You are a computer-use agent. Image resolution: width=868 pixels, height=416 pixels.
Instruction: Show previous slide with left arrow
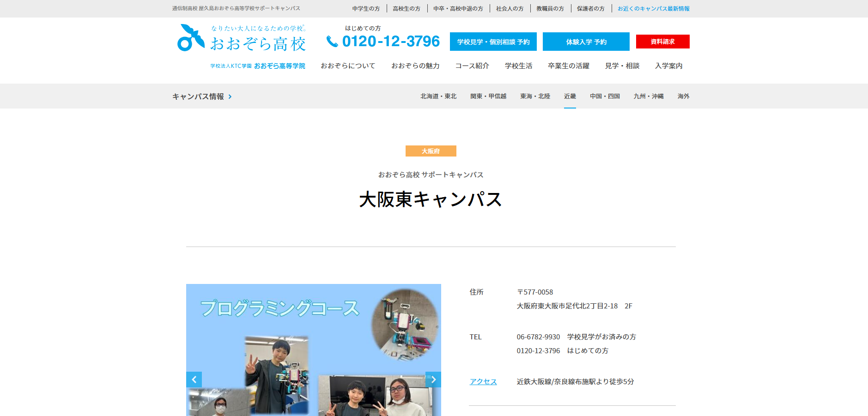pos(194,380)
